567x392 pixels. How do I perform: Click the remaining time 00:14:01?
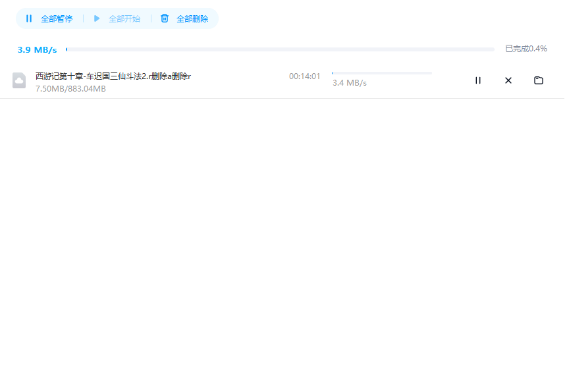304,76
